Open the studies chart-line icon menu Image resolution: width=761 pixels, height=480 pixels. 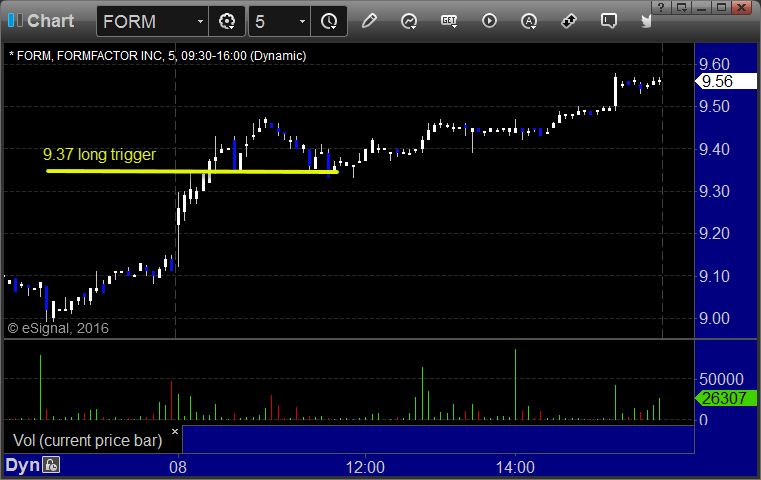coord(409,21)
